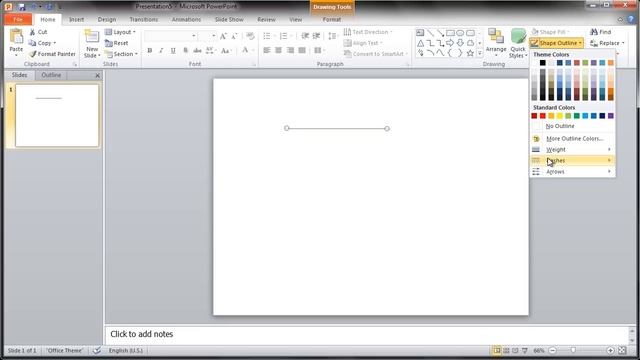This screenshot has width=640, height=360.
Task: Pick orange theme color swatch
Action: [x=611, y=63]
